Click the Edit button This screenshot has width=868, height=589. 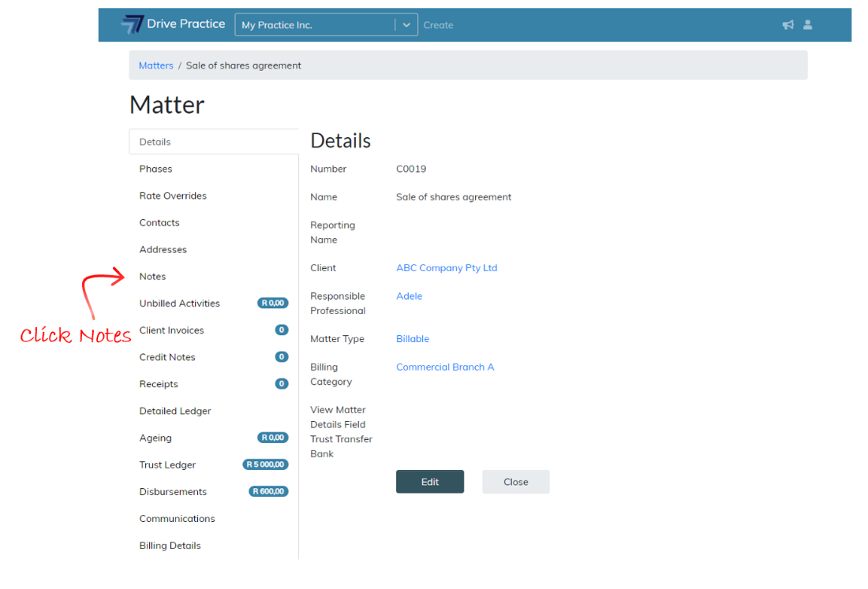click(429, 482)
